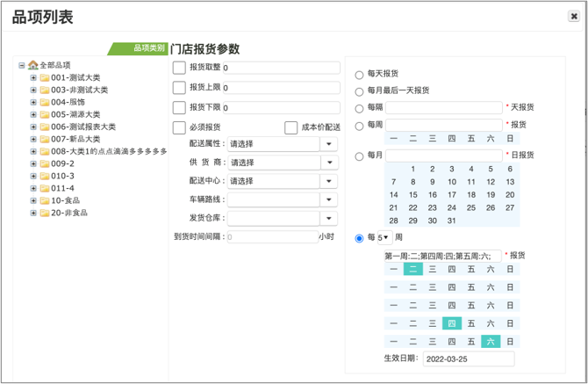Select the 每隔 天报货 radio button

pyautogui.click(x=359, y=108)
